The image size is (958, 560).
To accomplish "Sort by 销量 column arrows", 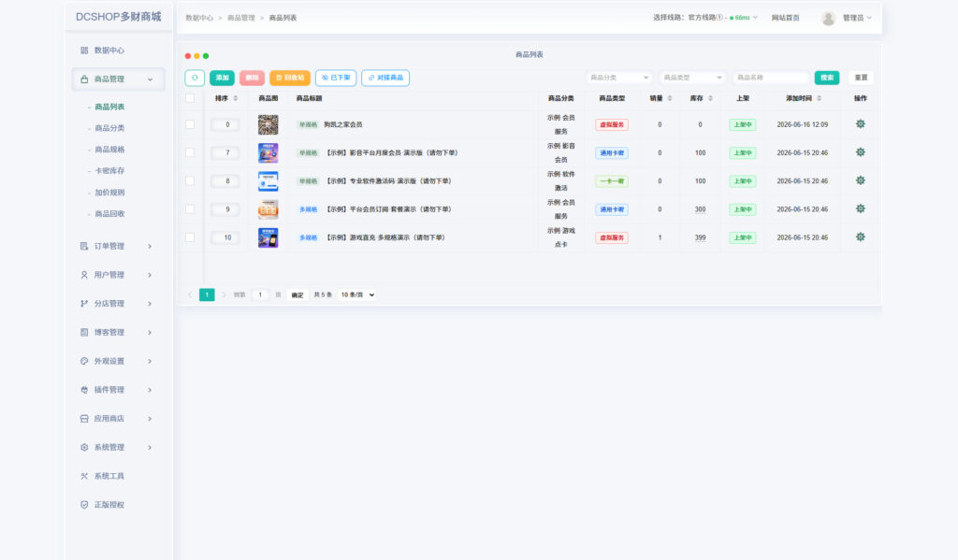I will [x=670, y=98].
